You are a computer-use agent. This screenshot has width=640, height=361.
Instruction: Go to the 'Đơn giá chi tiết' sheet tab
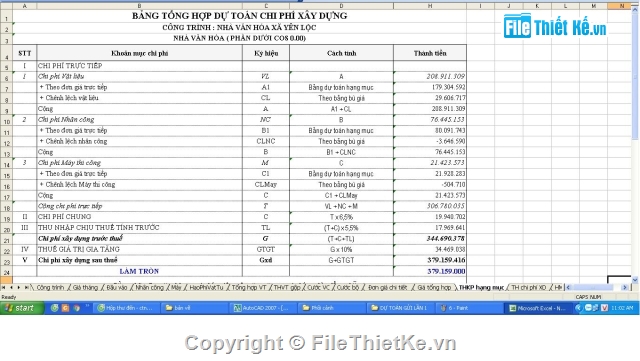(387, 287)
